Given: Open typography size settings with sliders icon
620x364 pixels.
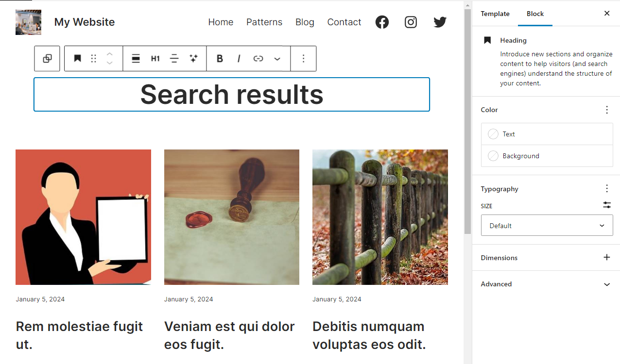Looking at the screenshot, I should [x=606, y=205].
